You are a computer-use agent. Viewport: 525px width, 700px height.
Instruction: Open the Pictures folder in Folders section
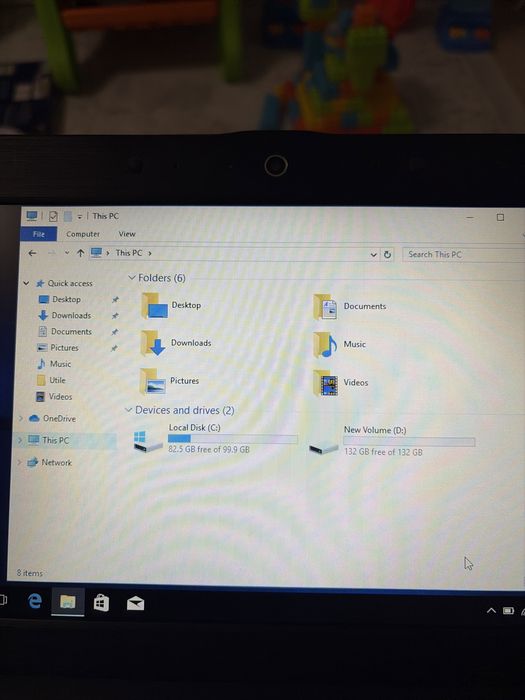point(169,381)
